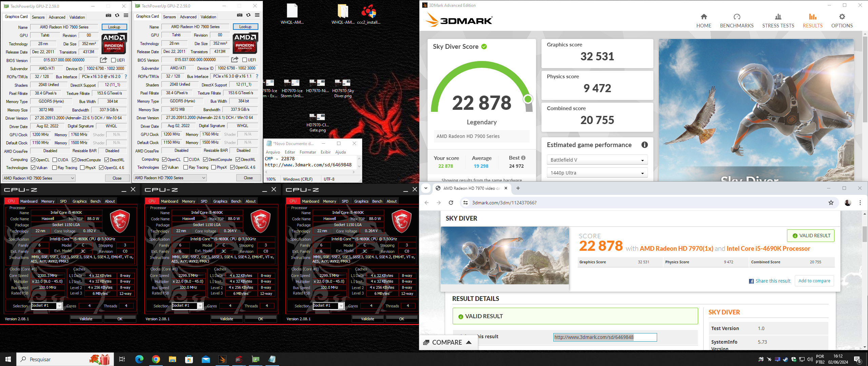This screenshot has width=868, height=366.
Task: Toggle Ray Tracing checkbox in right GPU-Z
Action: point(185,167)
